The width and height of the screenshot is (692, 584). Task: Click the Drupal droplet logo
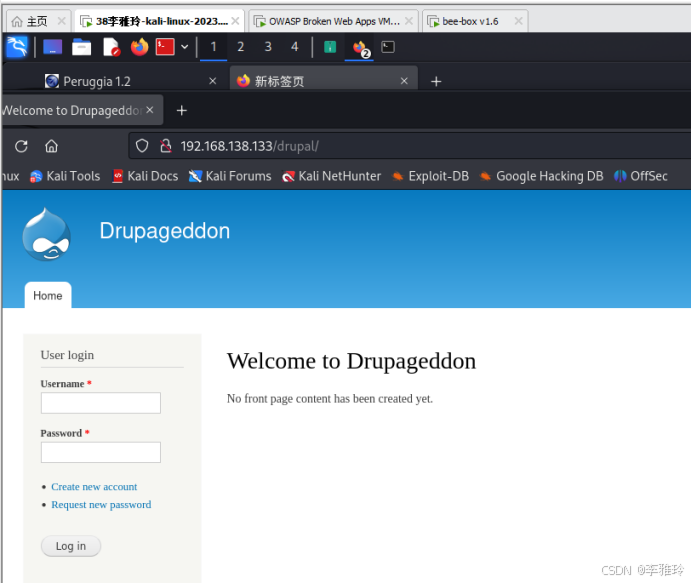coord(46,234)
